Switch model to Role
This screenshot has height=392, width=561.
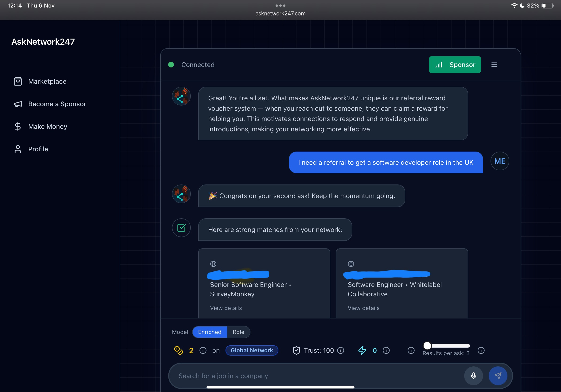[238, 332]
